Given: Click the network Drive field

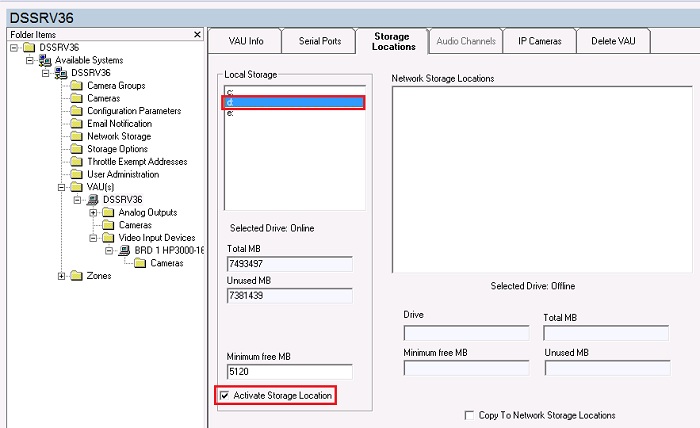Looking at the screenshot, I should tap(467, 333).
